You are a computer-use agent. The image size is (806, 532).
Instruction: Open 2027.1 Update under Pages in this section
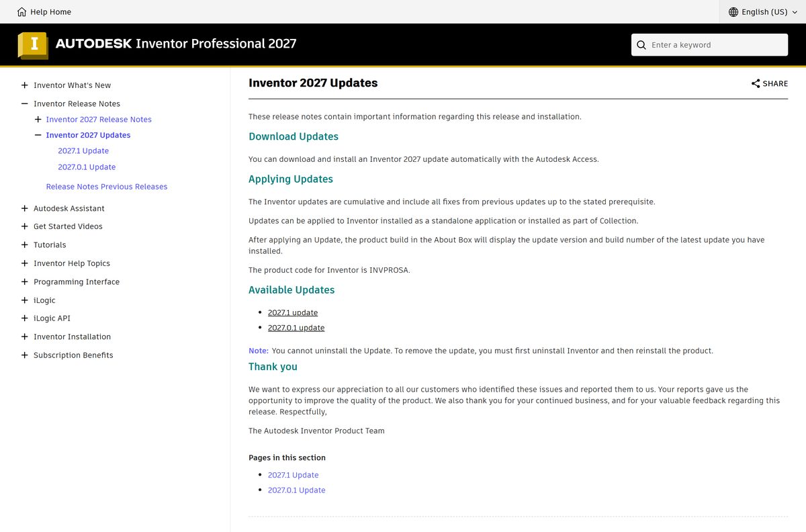click(293, 475)
